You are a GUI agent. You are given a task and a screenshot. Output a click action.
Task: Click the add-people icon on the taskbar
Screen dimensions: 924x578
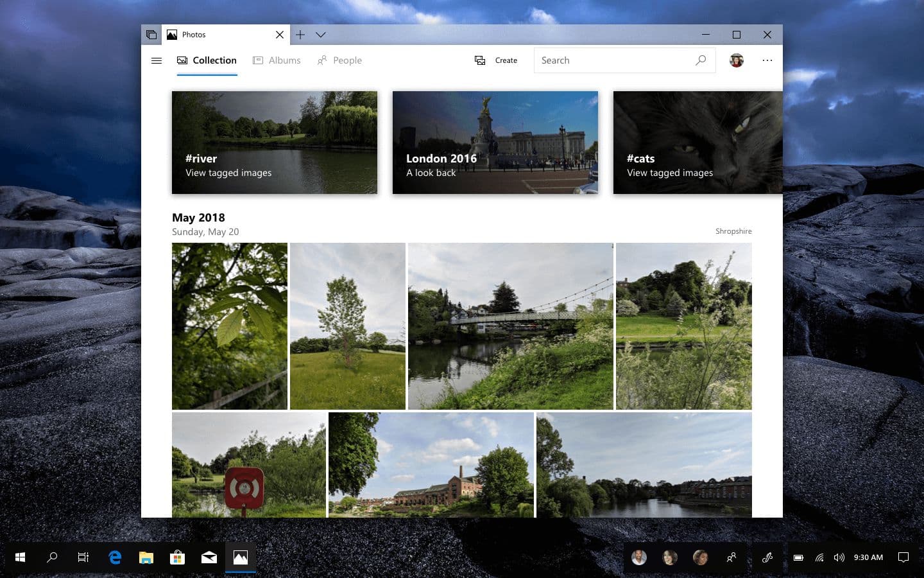(x=732, y=557)
